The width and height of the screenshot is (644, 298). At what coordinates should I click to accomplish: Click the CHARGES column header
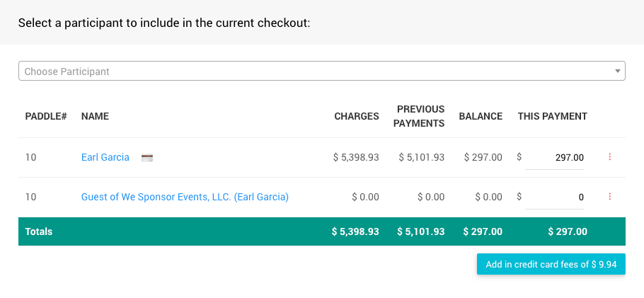click(357, 116)
